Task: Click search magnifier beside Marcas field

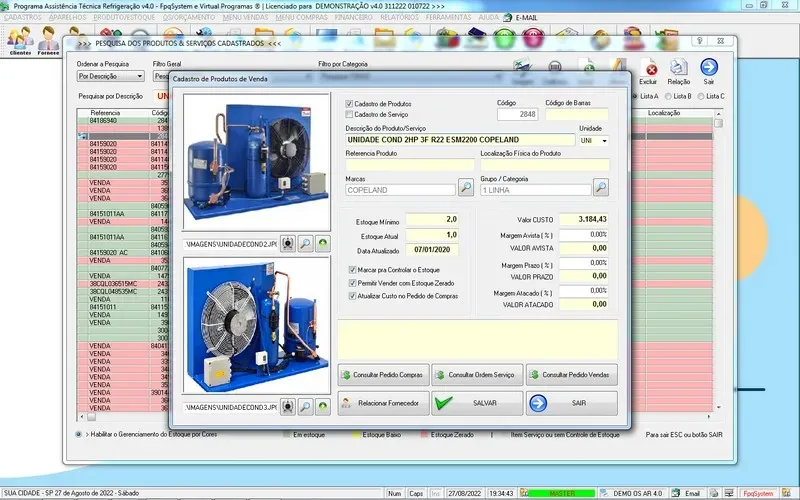Action: point(466,187)
